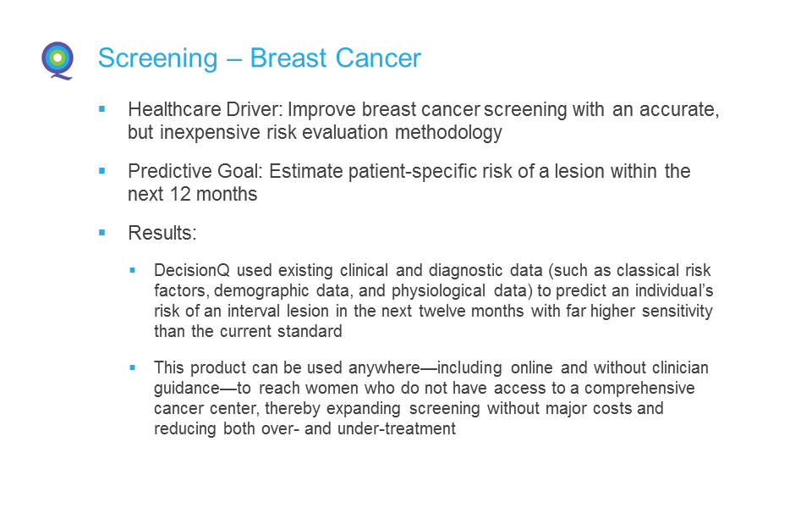812x508 pixels.
Task: Click the phrase 'comprehensive' in last paragraph
Action: pyautogui.click(x=639, y=389)
